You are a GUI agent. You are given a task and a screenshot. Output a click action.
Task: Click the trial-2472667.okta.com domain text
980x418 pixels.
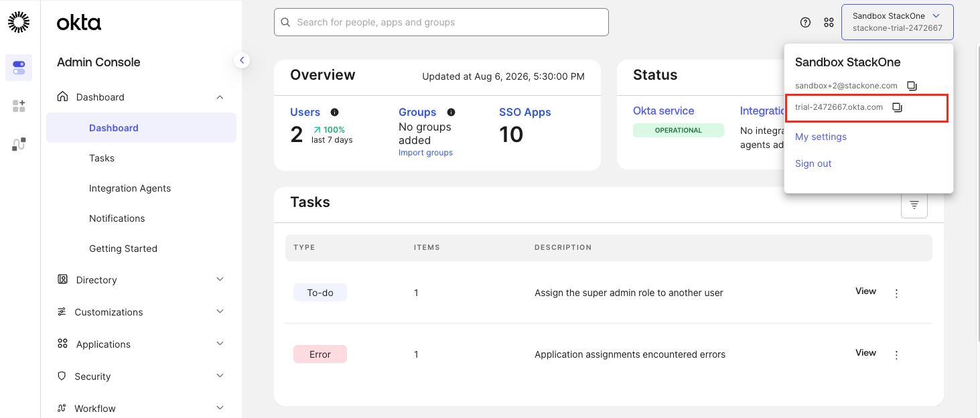click(839, 107)
